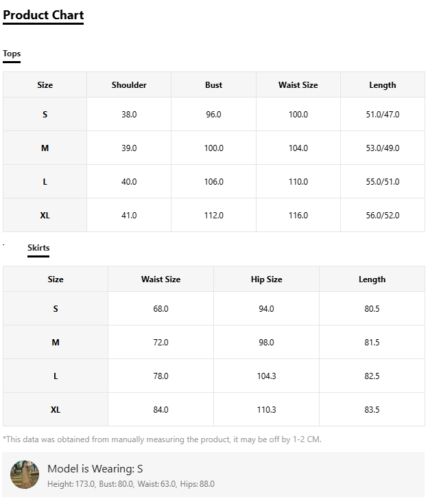Click the Product Chart title
428x504 pixels.
click(x=43, y=15)
